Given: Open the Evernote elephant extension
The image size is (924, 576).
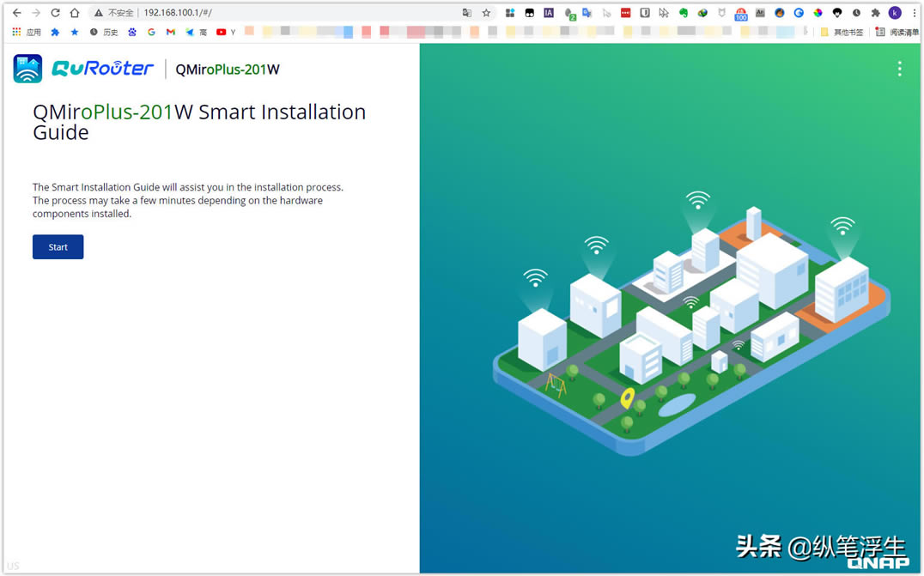Looking at the screenshot, I should [x=683, y=12].
